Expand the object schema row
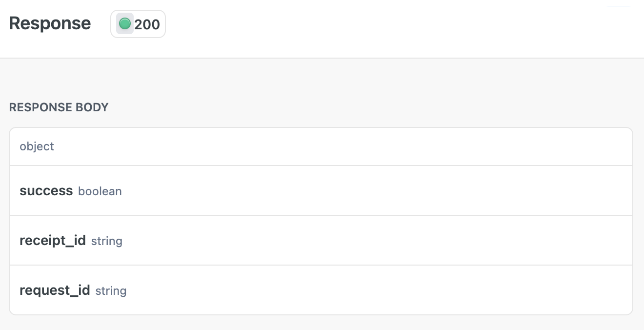Image resolution: width=644 pixels, height=330 pixels. coord(321,146)
